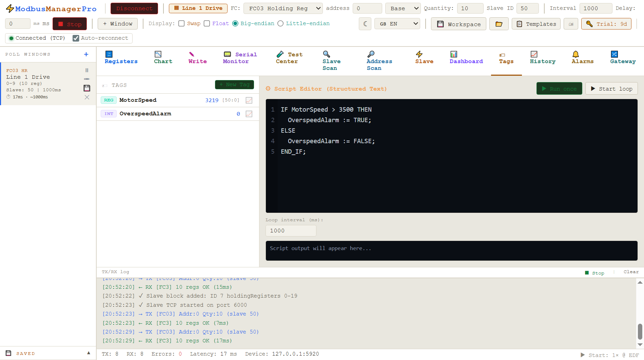This screenshot has height=360, width=644.
Task: Minimize the Line 1 Drive poll window
Action: [x=87, y=79]
